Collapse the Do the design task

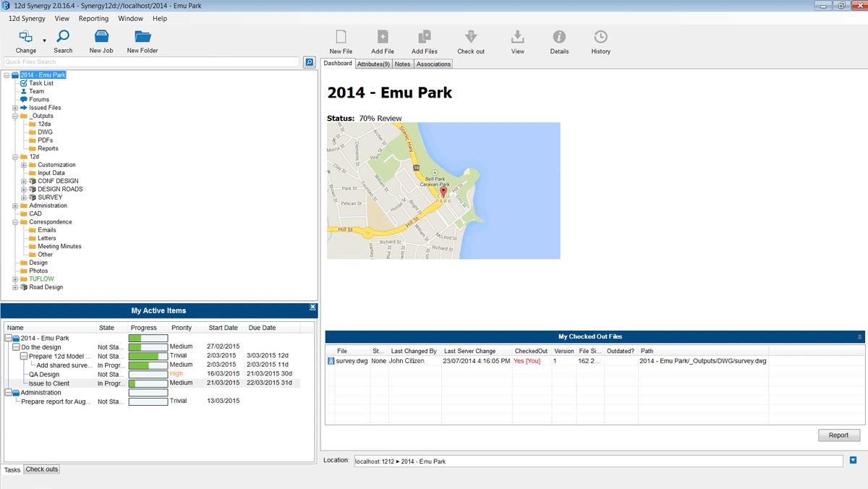point(15,347)
